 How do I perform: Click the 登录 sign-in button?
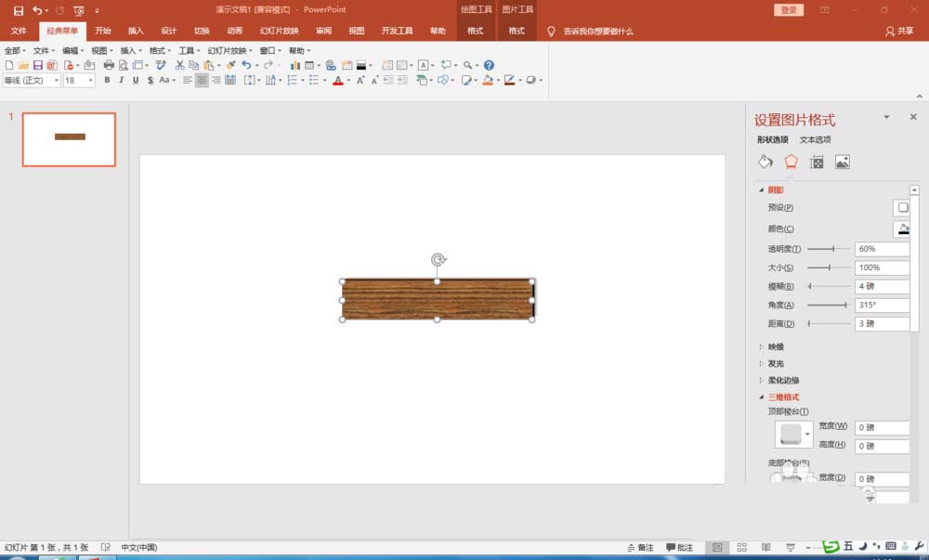[789, 9]
